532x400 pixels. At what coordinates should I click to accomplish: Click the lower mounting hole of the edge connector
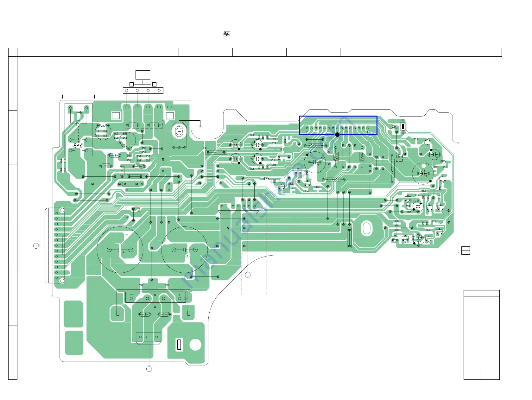click(x=62, y=281)
